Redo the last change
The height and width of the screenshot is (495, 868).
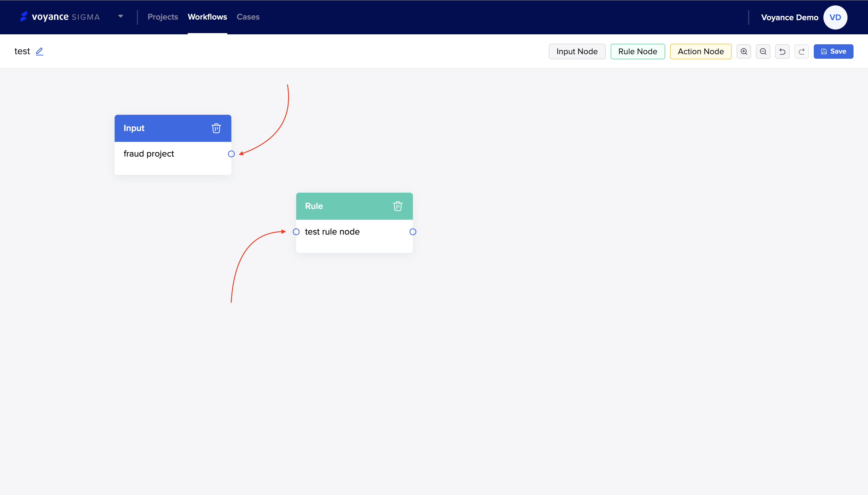coord(801,51)
